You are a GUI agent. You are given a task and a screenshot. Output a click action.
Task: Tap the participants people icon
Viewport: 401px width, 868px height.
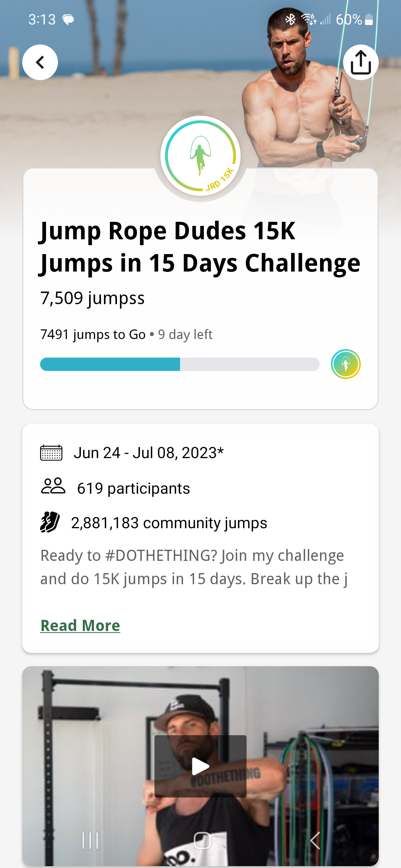point(53,486)
